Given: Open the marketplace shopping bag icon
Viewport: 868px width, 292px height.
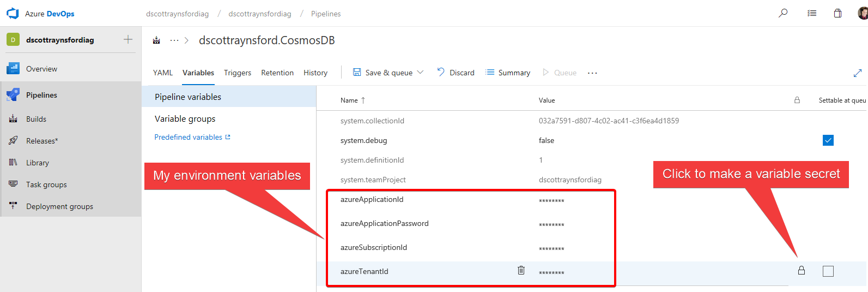Looking at the screenshot, I should pos(837,13).
